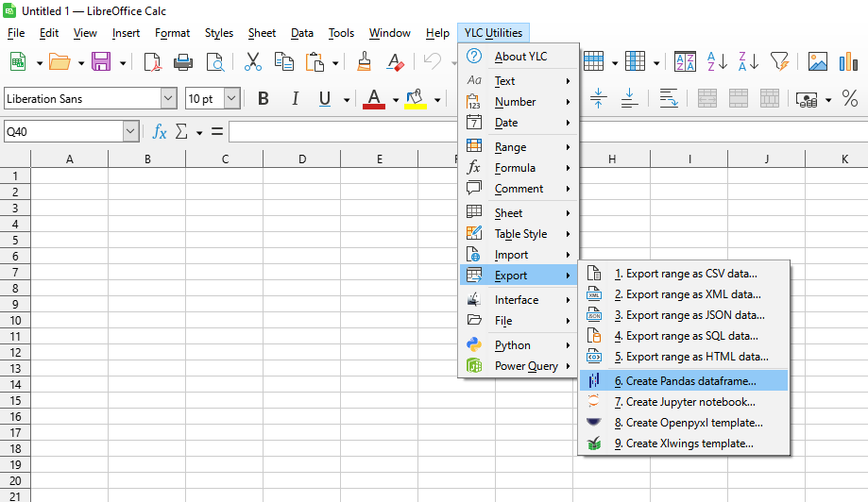Expand the font size dropdown
This screenshot has width=868, height=502.
tap(231, 99)
